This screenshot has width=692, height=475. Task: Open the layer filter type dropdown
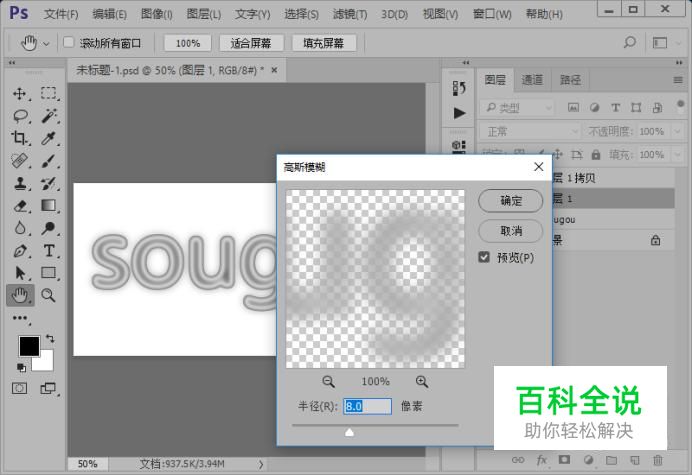click(517, 107)
